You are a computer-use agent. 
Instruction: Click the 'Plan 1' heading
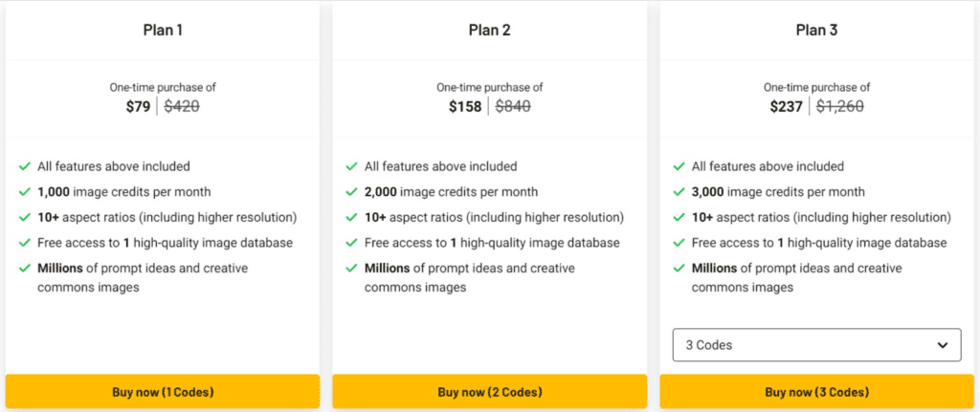point(163,30)
